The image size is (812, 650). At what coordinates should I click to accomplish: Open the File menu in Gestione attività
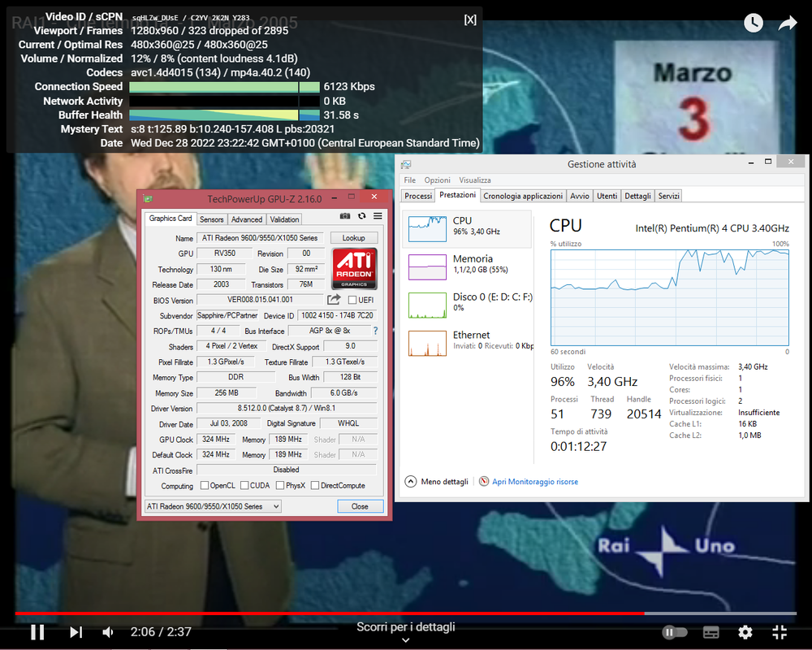point(409,180)
